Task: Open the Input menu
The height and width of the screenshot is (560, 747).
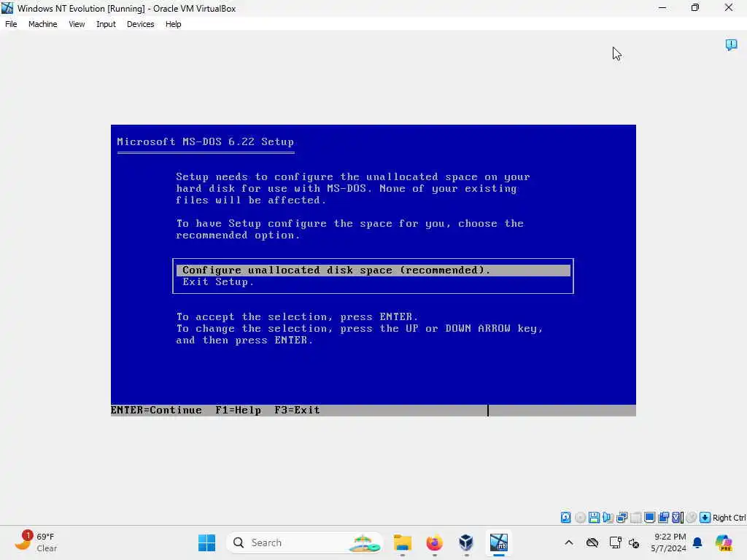Action: coord(106,24)
